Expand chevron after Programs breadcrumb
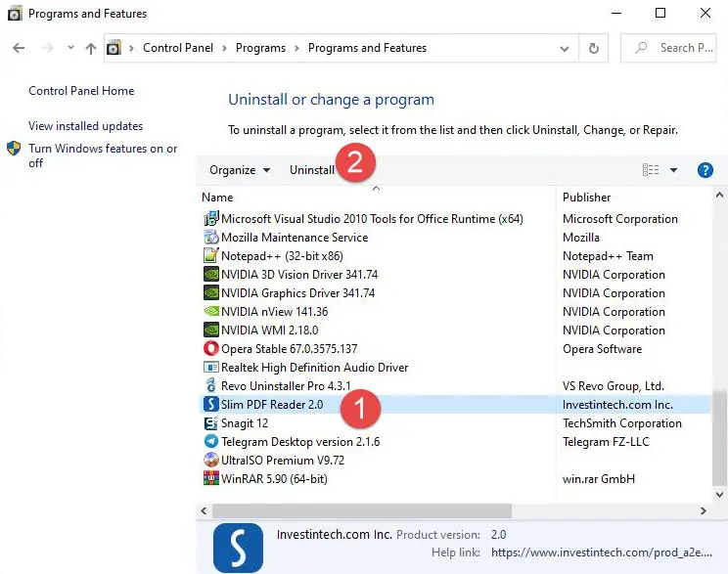The image size is (728, 574). coord(296,48)
